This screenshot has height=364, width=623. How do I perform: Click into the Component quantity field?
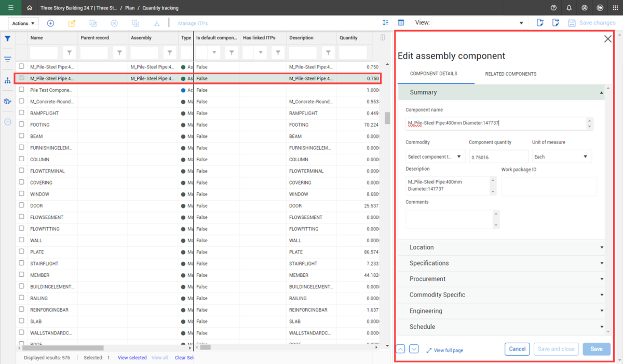[498, 157]
